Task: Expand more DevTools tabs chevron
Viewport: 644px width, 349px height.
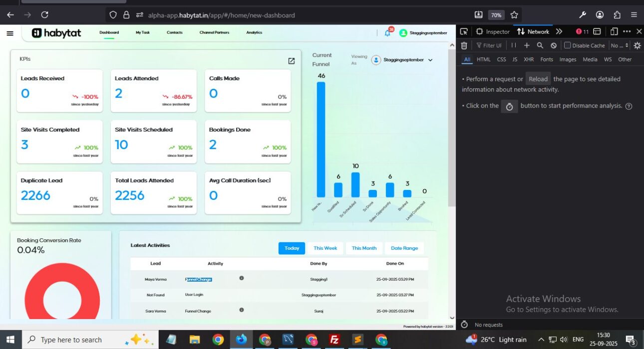Action: (559, 31)
